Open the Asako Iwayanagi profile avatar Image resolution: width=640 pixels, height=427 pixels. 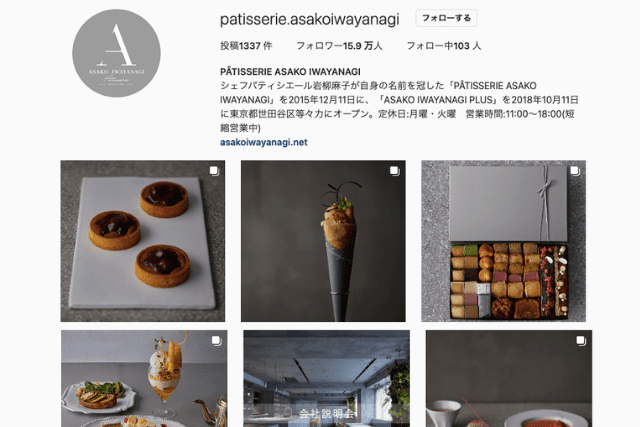[x=116, y=53]
